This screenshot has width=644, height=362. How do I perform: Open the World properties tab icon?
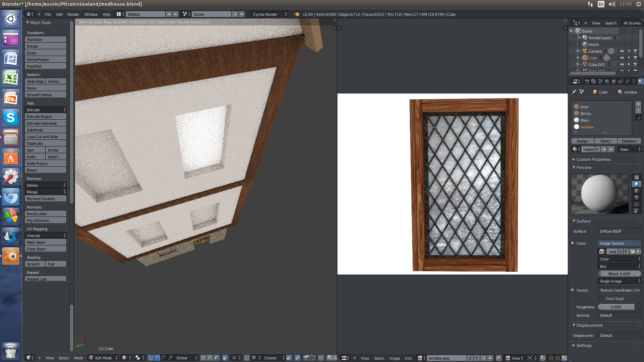[607, 81]
